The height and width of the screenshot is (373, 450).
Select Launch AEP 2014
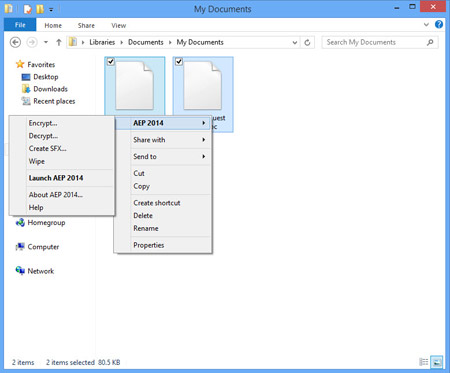click(x=62, y=178)
